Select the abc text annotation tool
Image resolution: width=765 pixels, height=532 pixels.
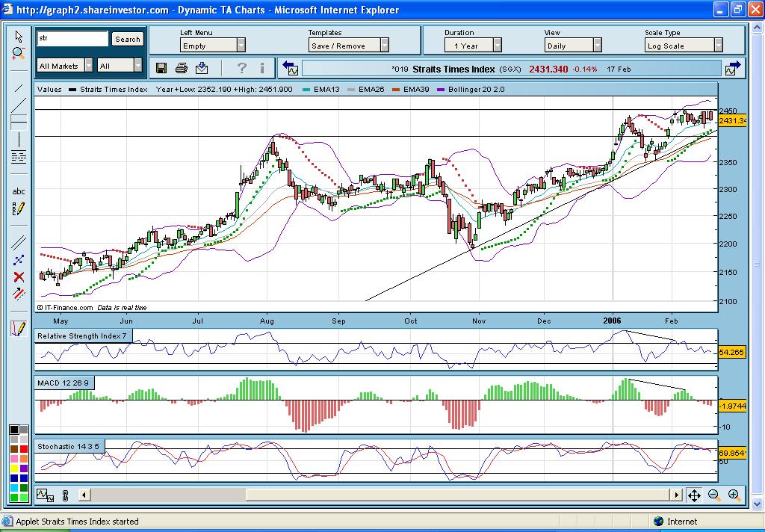tap(19, 191)
